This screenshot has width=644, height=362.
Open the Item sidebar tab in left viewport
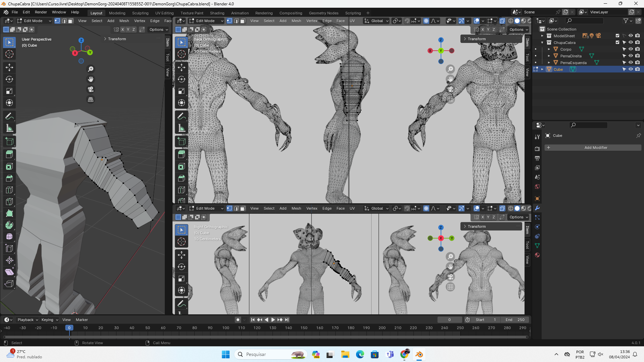point(167,42)
